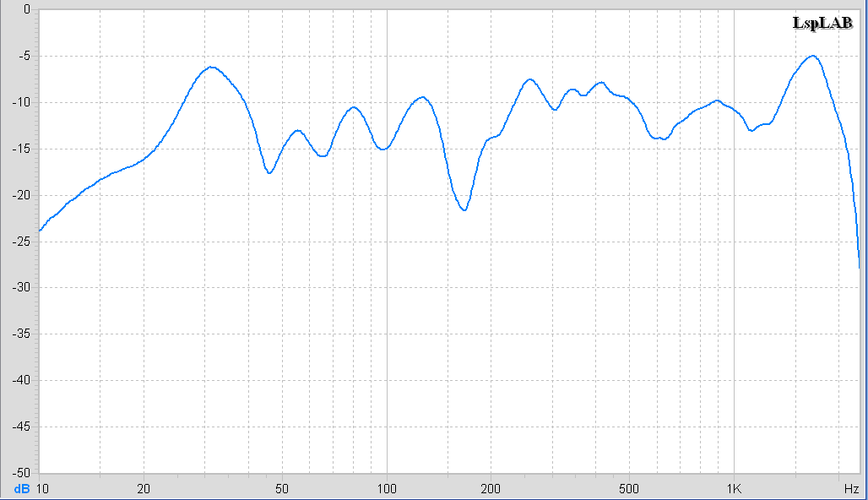Click the -45 label on vertical axis
The height and width of the screenshot is (500, 868).
point(21,427)
